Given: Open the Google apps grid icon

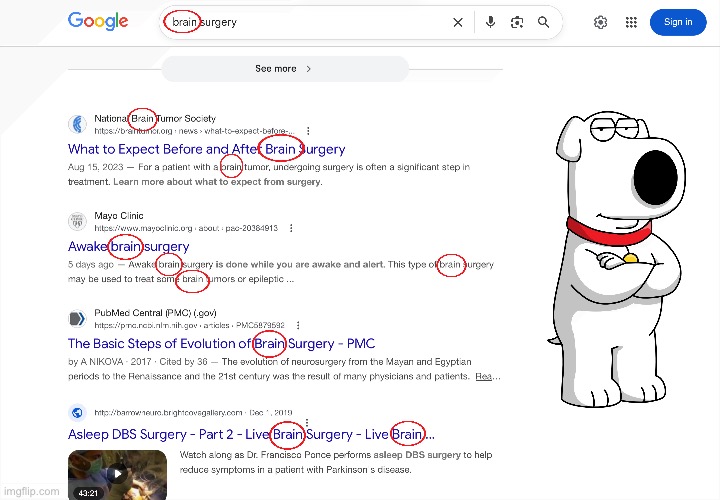Looking at the screenshot, I should [x=631, y=22].
